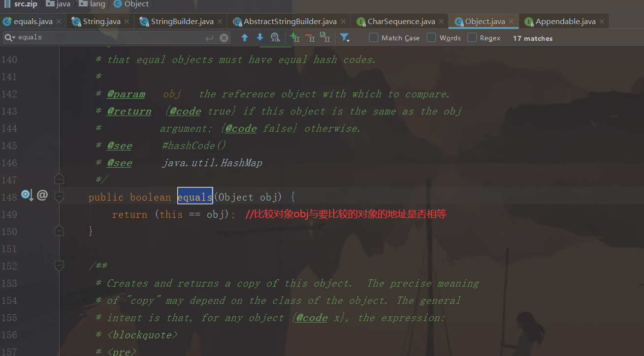Close the String.java tab
Screen dimensions: 644x356
(127, 22)
